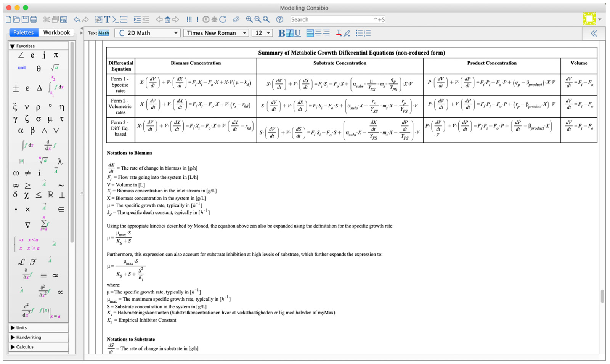This screenshot has height=364, width=610.
Task: Undo the last action
Action: click(x=79, y=19)
